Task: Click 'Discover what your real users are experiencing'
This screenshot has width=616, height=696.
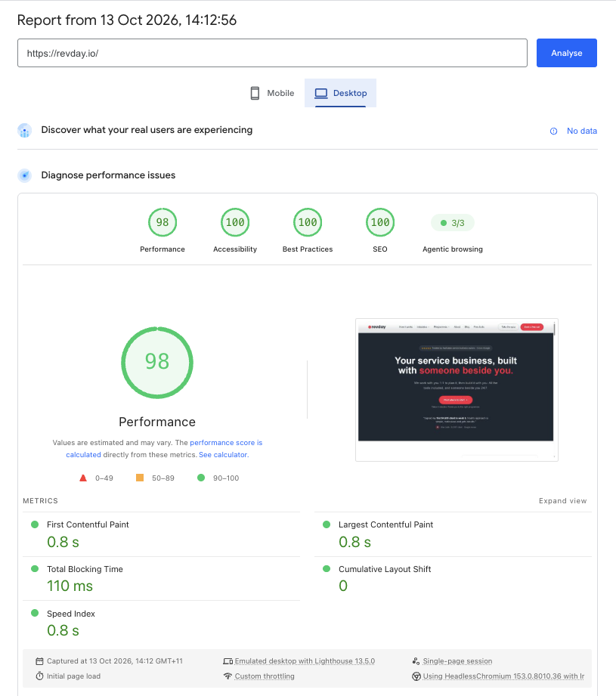Action: point(147,130)
